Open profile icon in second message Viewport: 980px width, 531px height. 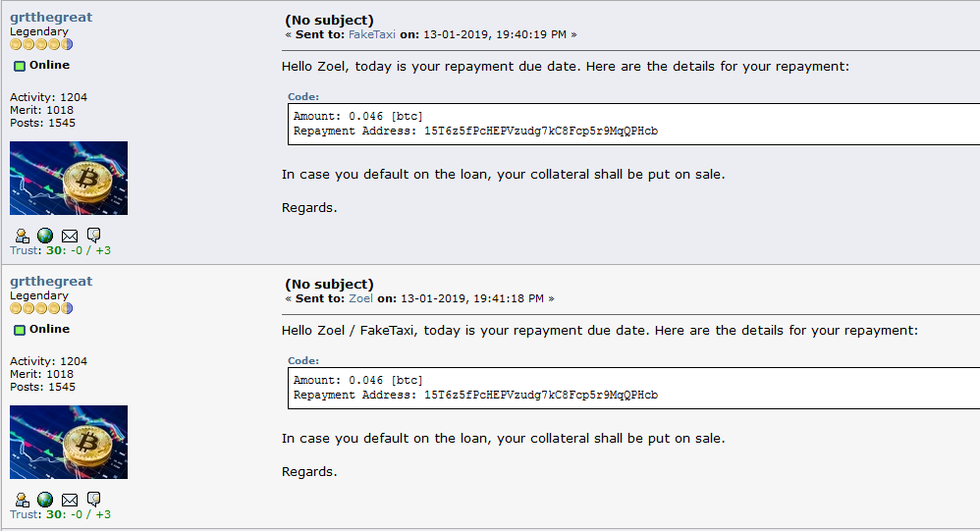click(x=22, y=500)
